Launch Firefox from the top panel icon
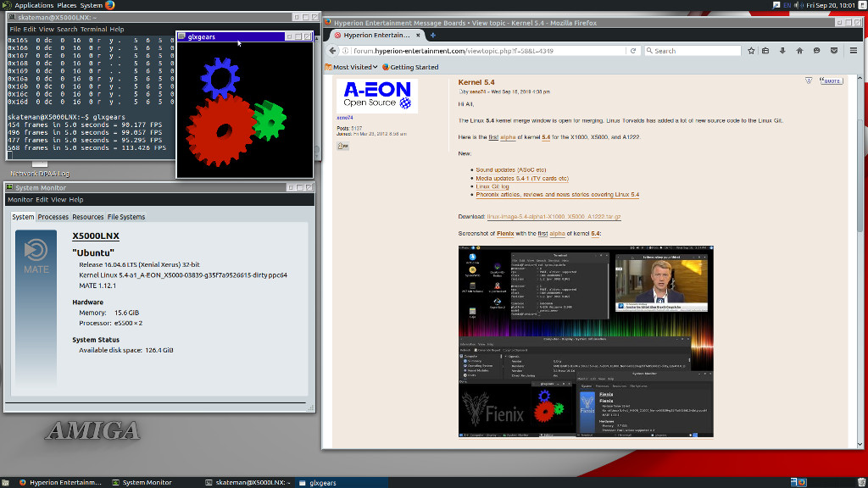The height and width of the screenshot is (488, 868). (109, 5)
